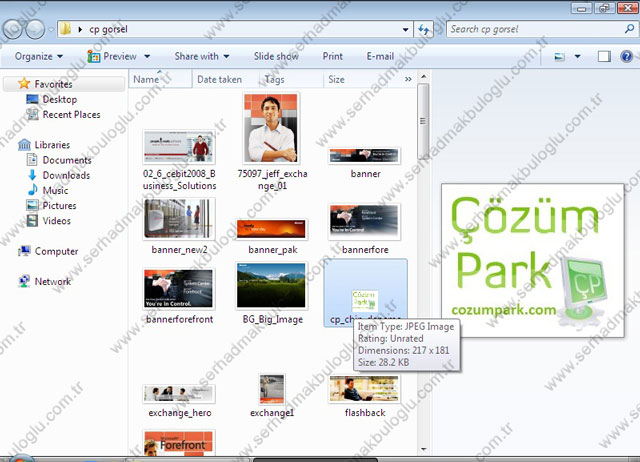This screenshot has width=640, height=462.
Task: Click the cp gorsel folder in address bar
Action: [x=108, y=29]
